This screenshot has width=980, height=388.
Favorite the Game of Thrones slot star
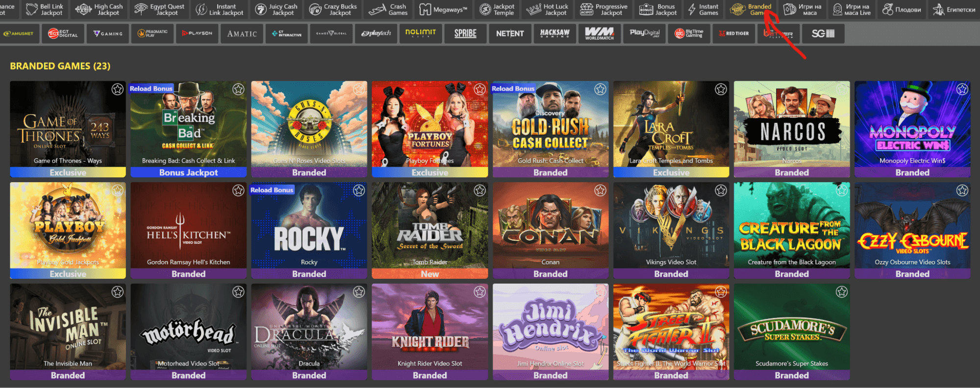point(118,89)
